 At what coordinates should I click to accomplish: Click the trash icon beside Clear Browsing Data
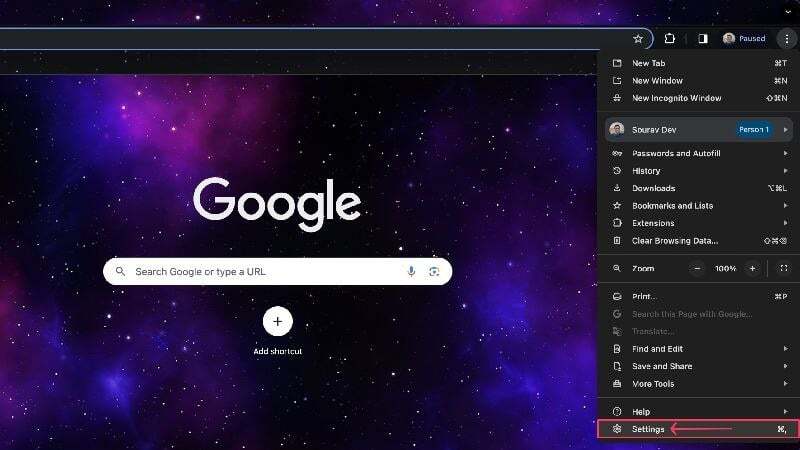pyautogui.click(x=617, y=241)
